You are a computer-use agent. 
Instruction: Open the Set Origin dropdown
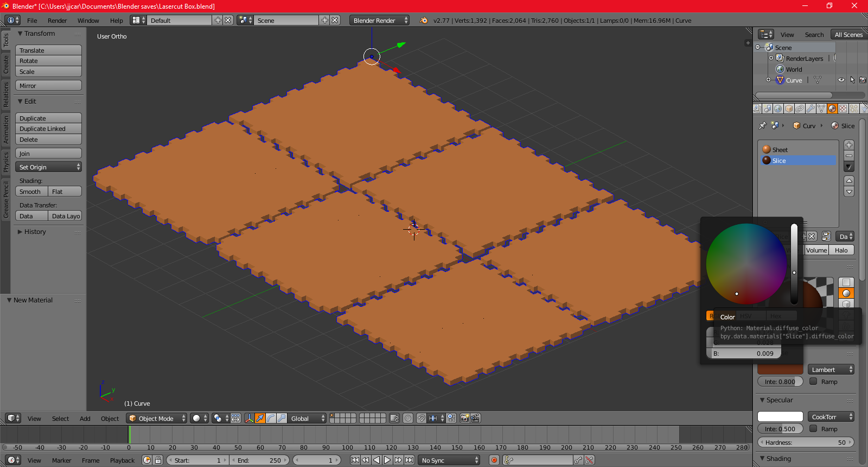coord(48,167)
